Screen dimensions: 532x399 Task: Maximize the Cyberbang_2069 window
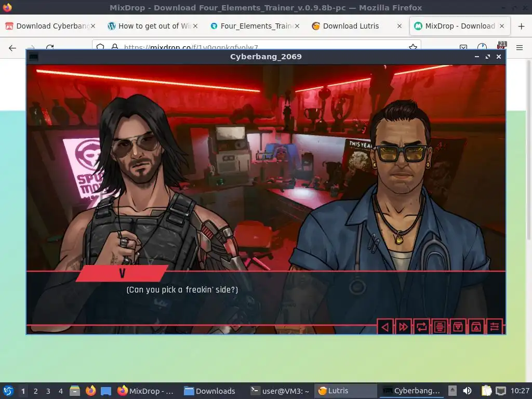coord(487,57)
